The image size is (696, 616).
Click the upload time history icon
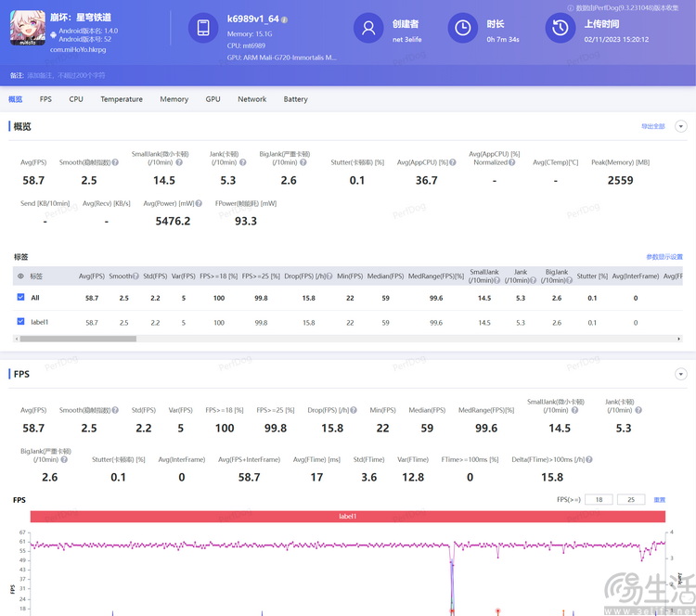[561, 28]
